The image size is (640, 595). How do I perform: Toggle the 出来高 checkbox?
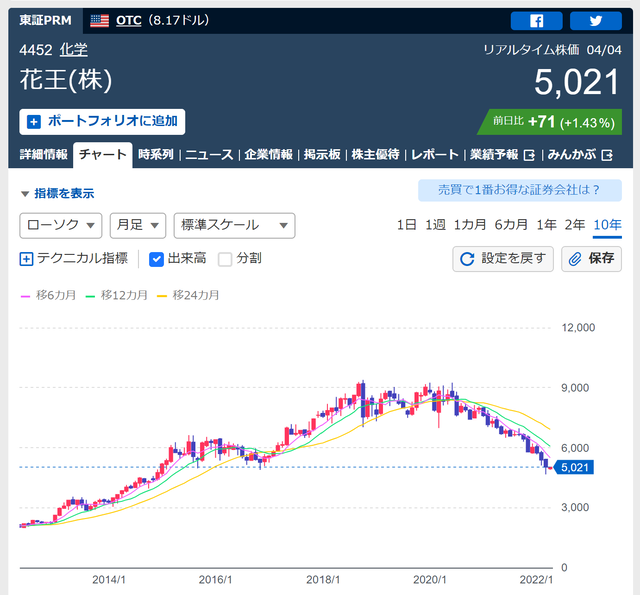tap(156, 259)
